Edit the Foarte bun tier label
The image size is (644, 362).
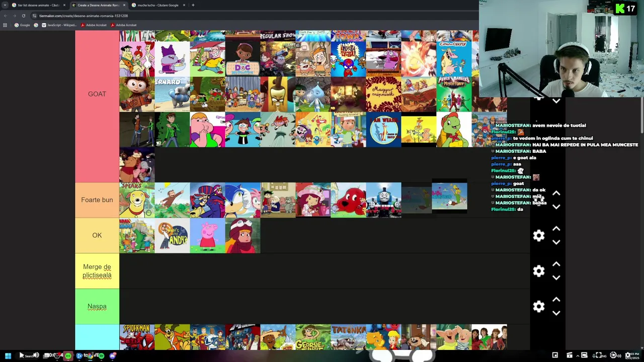[97, 200]
